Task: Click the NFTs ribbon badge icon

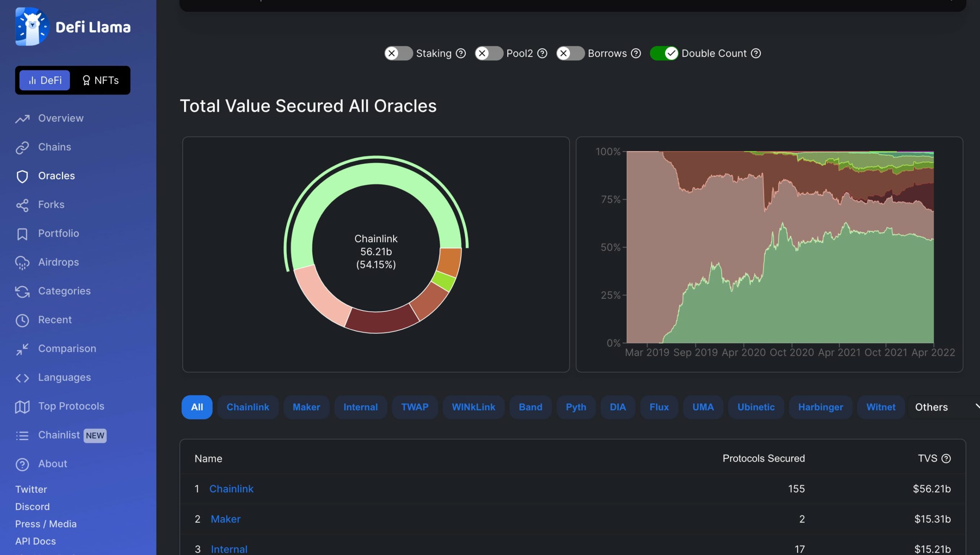Action: coord(86,80)
